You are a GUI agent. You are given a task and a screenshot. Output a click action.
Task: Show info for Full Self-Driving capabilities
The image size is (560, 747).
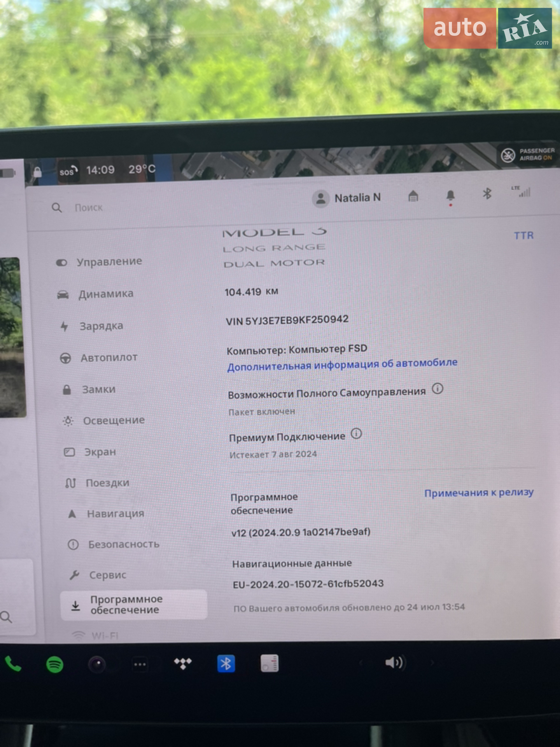coord(437,389)
